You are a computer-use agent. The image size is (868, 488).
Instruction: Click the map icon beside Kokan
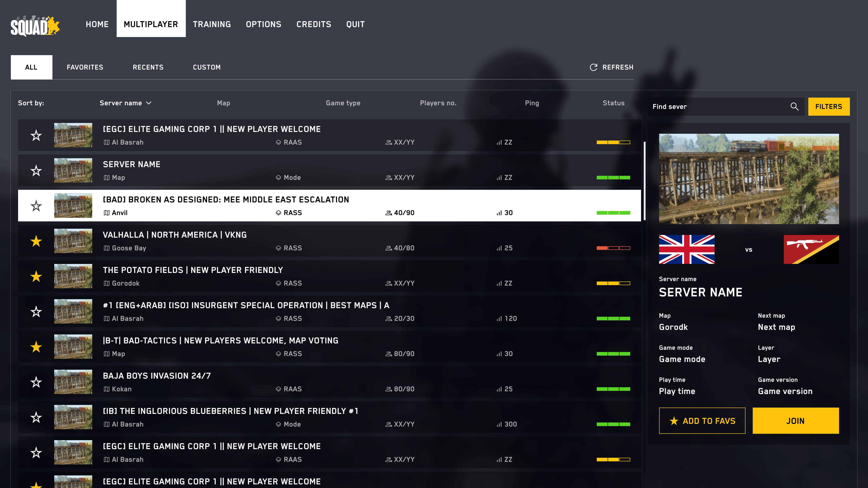tap(106, 389)
